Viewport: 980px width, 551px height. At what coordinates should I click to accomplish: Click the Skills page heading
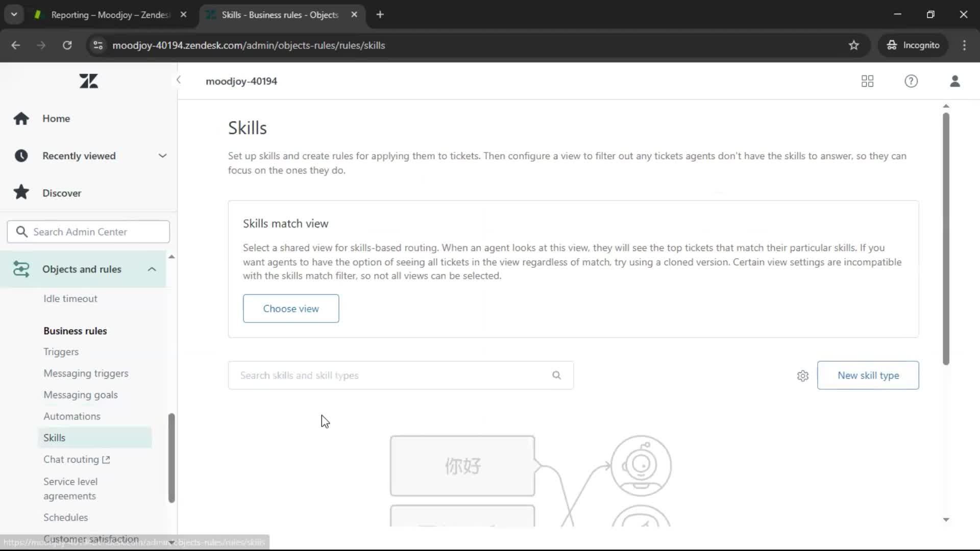point(248,128)
